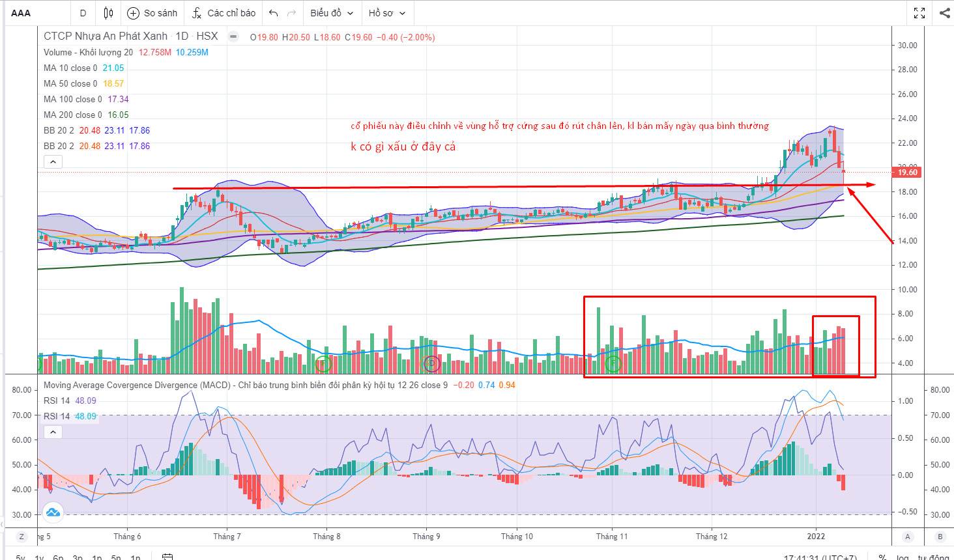This screenshot has width=954, height=560.
Task: Collapse the MACD pane indicator legend
Action: pos(53,431)
